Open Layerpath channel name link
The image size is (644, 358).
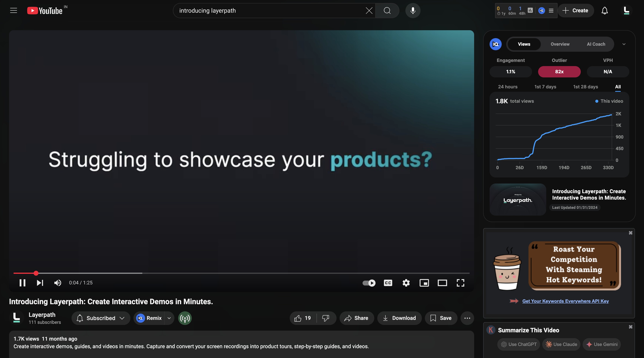coord(42,315)
